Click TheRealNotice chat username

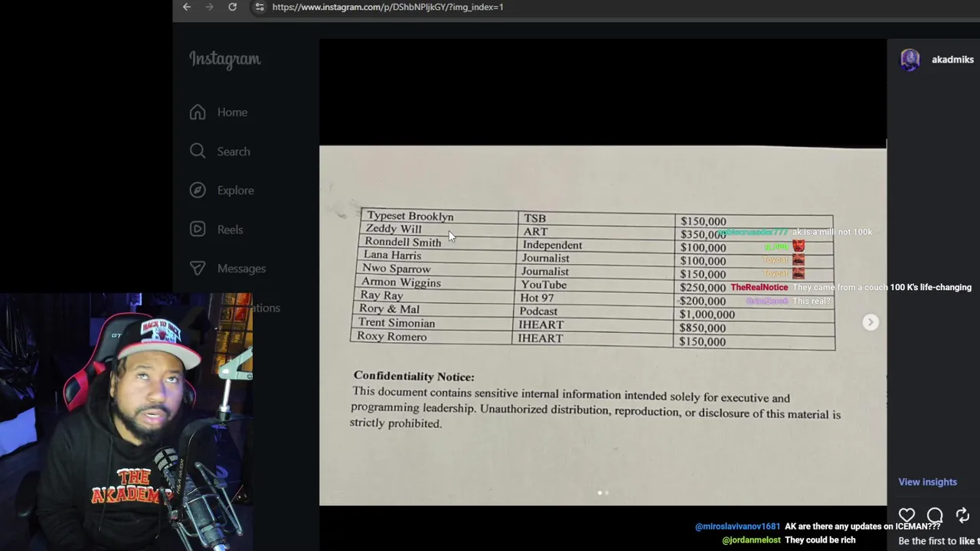[759, 288]
